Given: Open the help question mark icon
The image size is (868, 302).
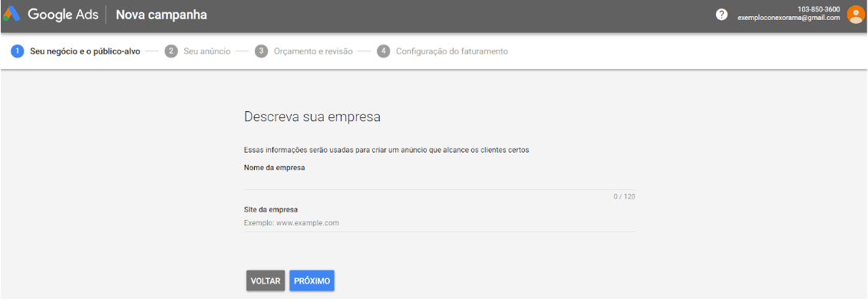Looking at the screenshot, I should click(721, 15).
